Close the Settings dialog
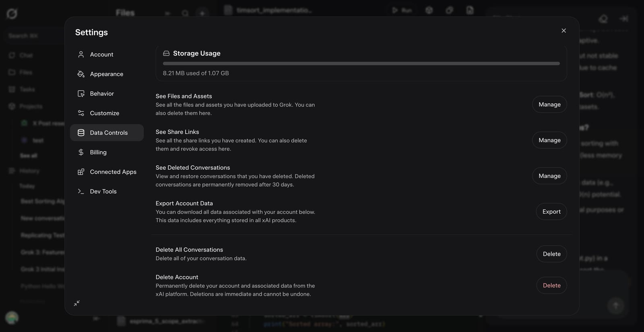The height and width of the screenshot is (332, 644). [x=563, y=30]
